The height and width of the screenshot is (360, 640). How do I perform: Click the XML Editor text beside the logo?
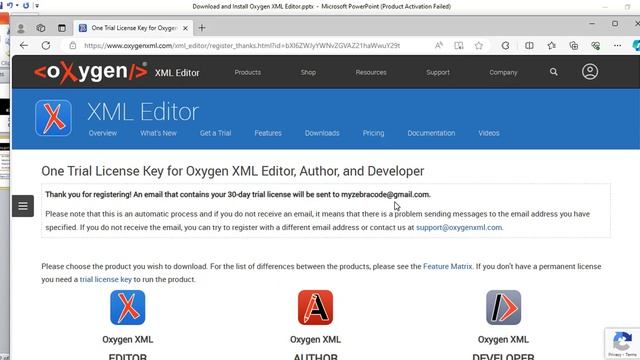pos(177,73)
